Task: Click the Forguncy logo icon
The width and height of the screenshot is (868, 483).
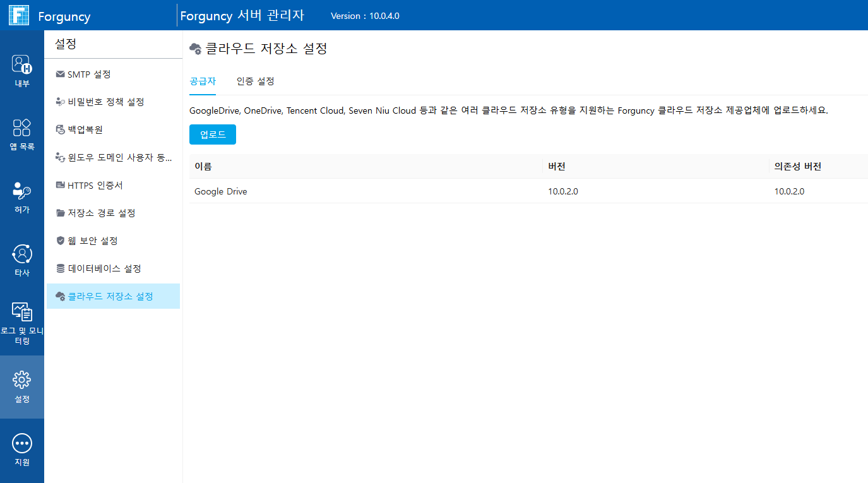Action: tap(19, 15)
